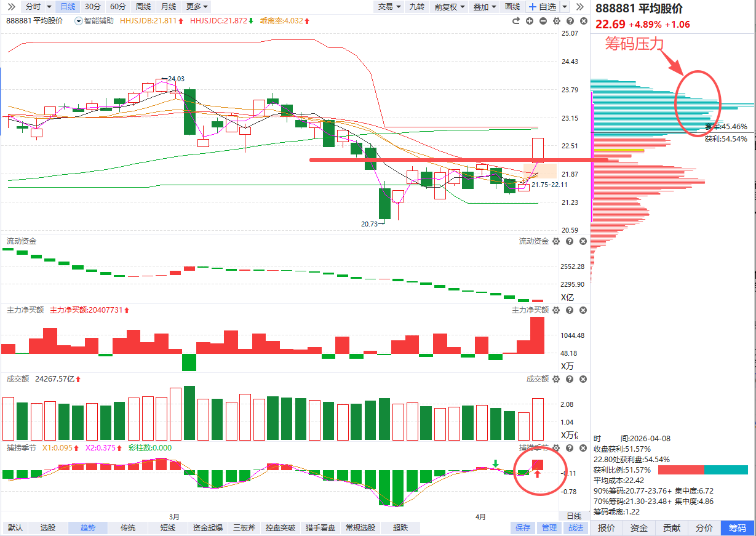Image resolution: width=756 pixels, height=536 pixels.
Task: Close the 流动资金 indicator panel
Action: tap(583, 241)
